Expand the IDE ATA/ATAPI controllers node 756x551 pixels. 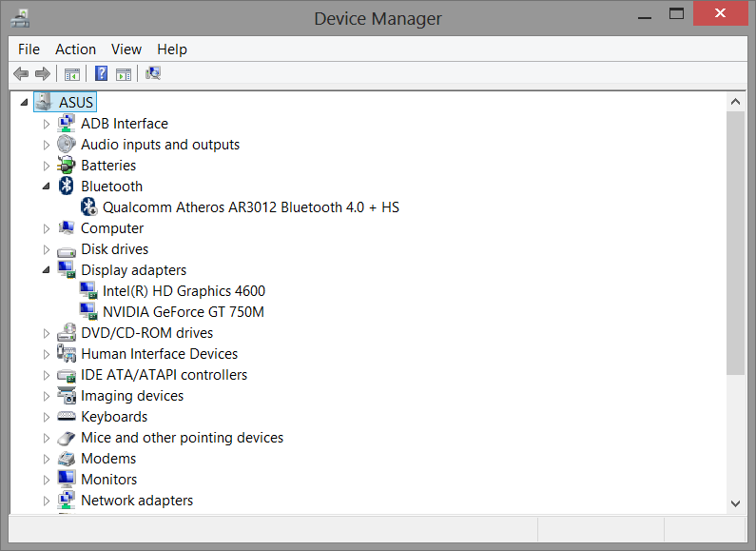47,375
